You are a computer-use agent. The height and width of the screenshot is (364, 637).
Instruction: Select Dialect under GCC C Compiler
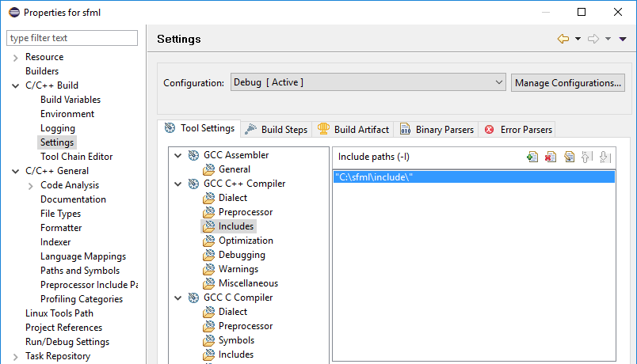(233, 312)
